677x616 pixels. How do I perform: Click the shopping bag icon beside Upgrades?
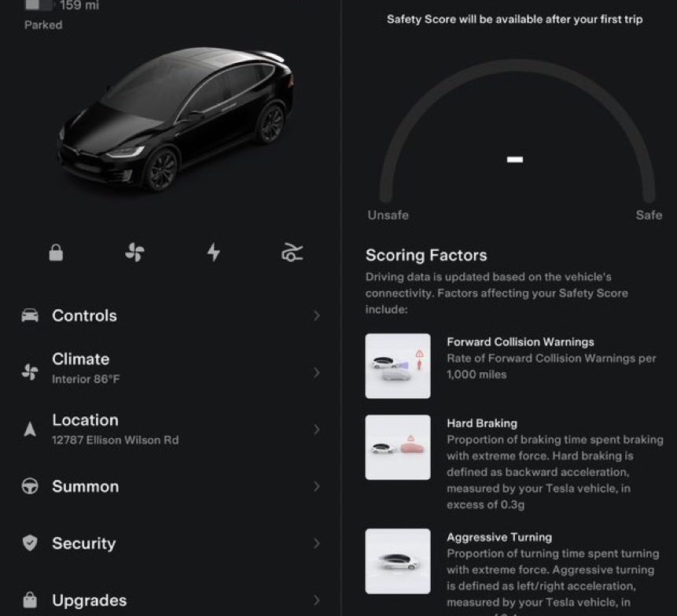point(30,599)
